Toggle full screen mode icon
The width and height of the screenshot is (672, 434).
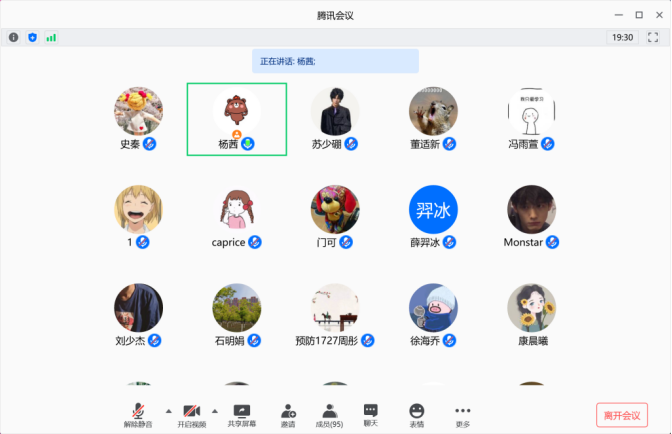(652, 37)
